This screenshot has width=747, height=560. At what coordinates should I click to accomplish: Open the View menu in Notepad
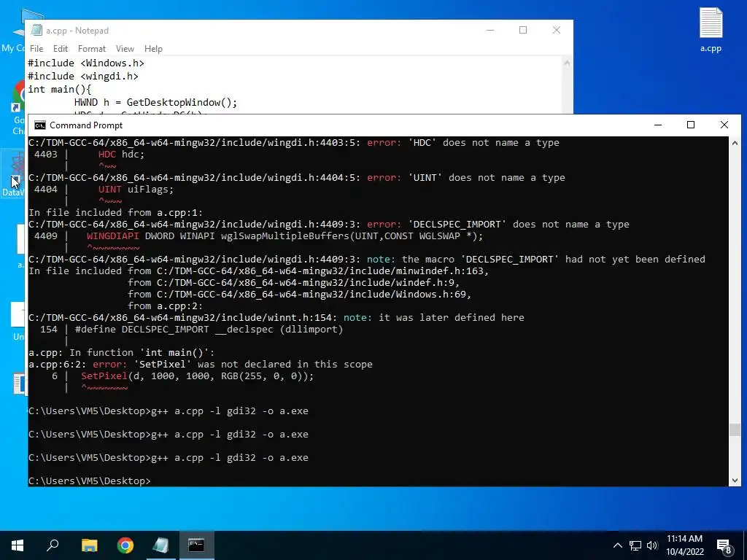[125, 49]
